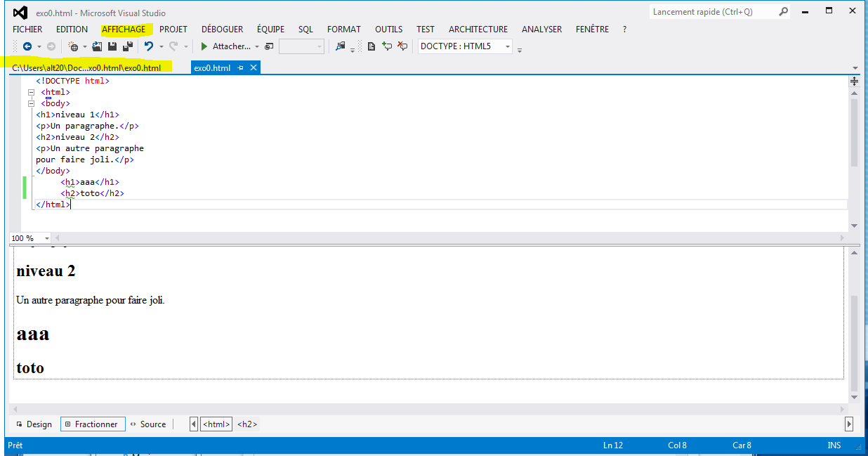
Task: Select the <html> tag breadcrumb button
Action: click(x=216, y=424)
